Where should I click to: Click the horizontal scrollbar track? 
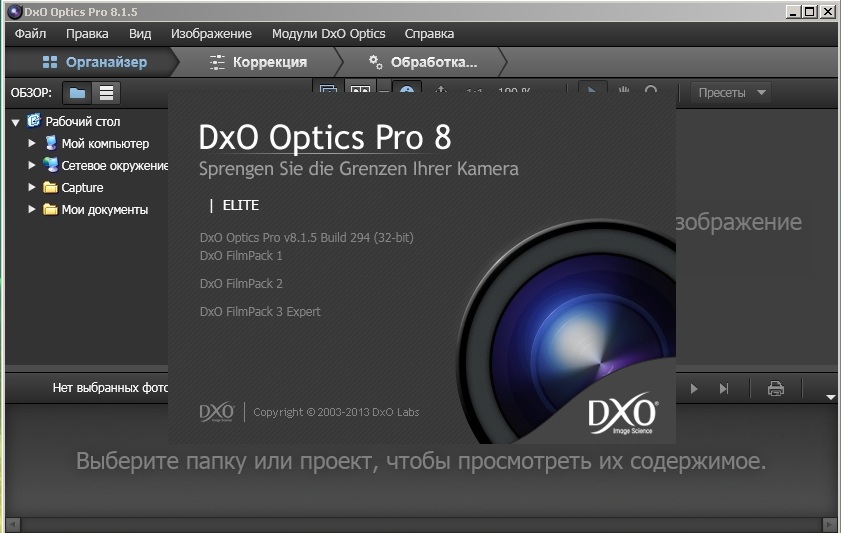pyautogui.click(x=421, y=524)
